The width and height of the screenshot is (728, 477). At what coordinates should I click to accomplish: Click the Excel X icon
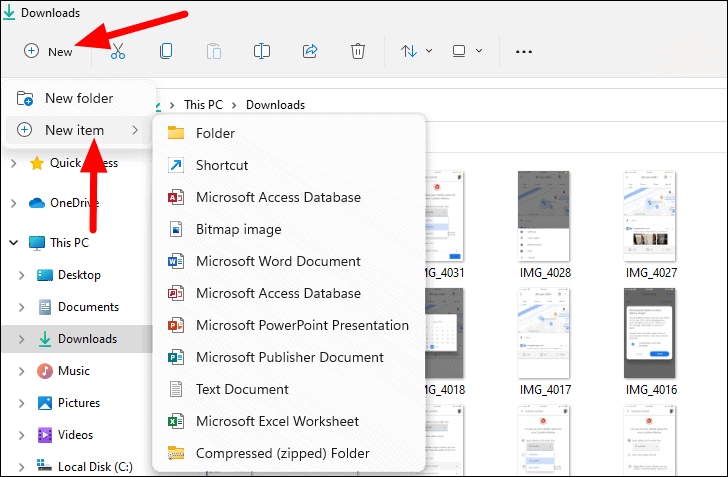point(176,422)
